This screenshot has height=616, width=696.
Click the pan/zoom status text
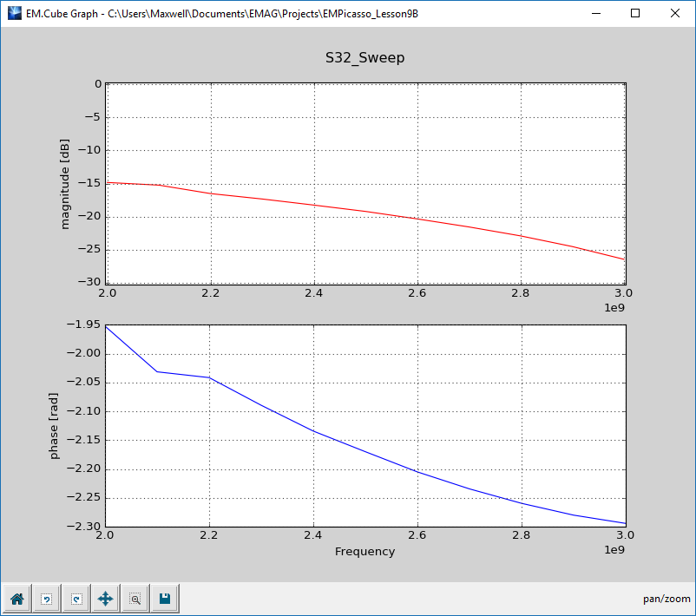click(666, 599)
